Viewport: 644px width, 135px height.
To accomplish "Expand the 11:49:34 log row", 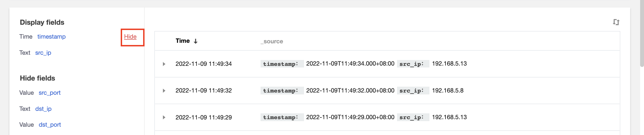I will [164, 64].
